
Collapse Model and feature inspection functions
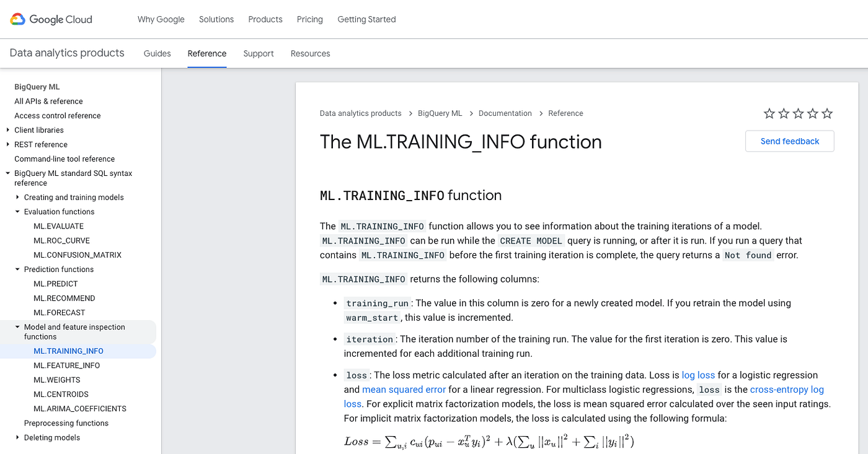[17, 327]
